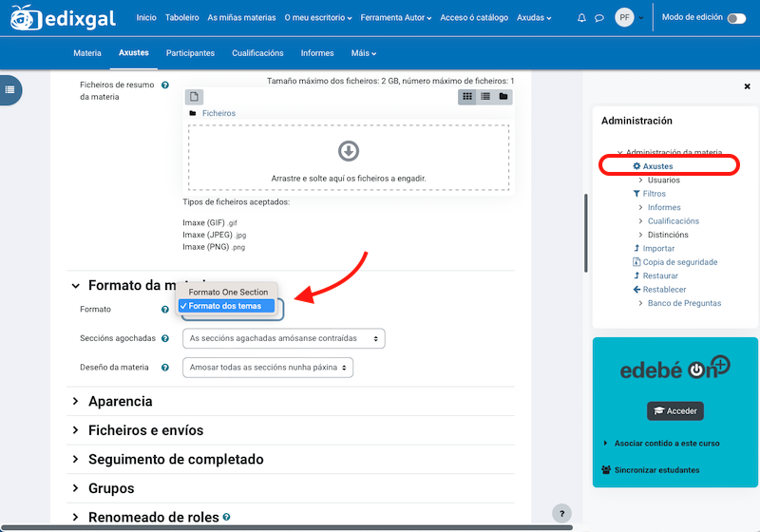Switch to the Participantes tab

pyautogui.click(x=190, y=53)
